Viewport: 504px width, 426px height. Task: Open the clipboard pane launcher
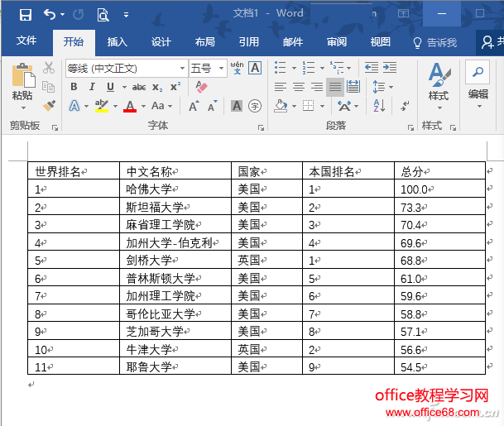55,128
